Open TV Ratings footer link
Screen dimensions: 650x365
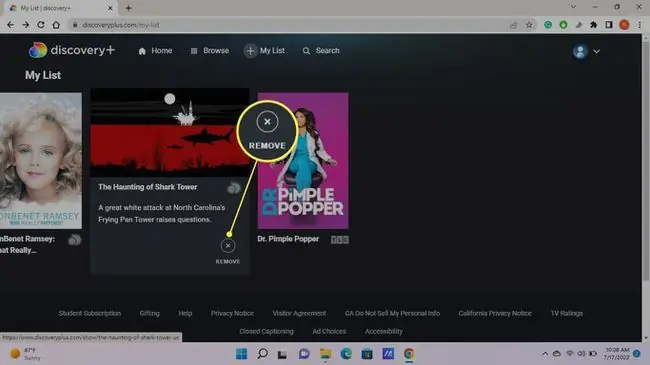566,313
